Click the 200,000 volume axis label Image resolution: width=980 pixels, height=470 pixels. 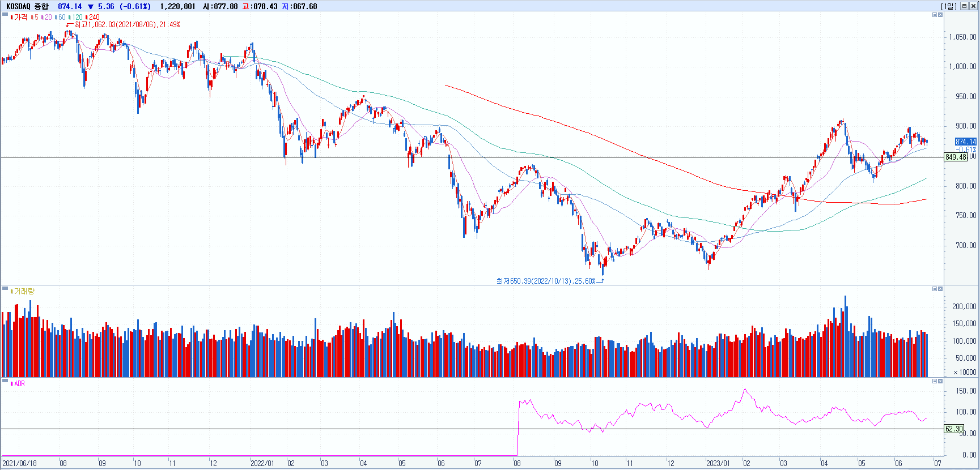click(964, 306)
